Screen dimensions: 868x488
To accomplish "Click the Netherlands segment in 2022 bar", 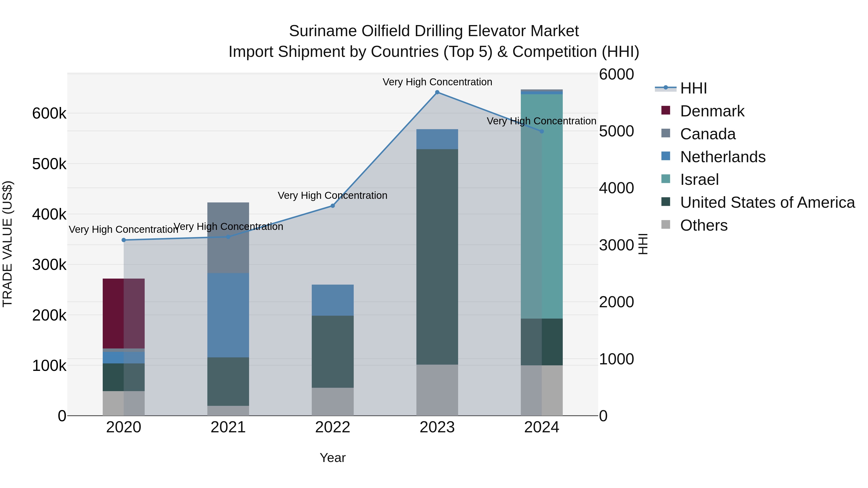I will (332, 300).
